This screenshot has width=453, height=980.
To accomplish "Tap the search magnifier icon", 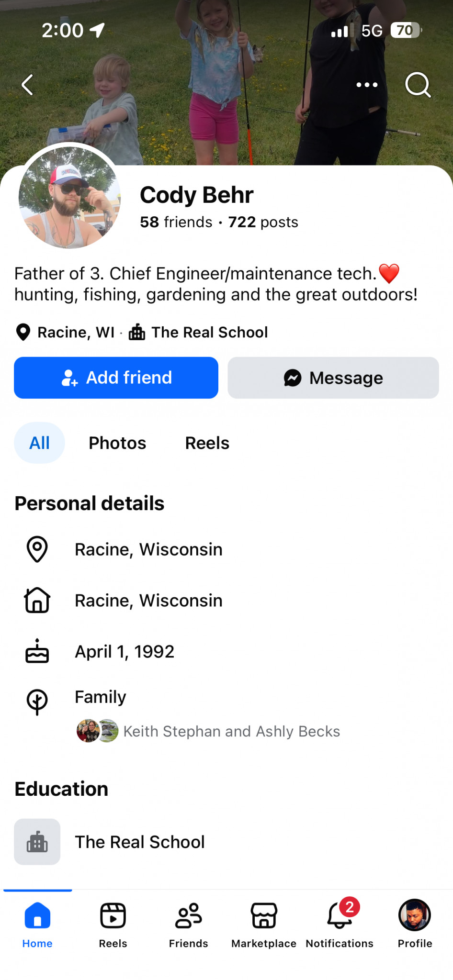I will point(418,85).
